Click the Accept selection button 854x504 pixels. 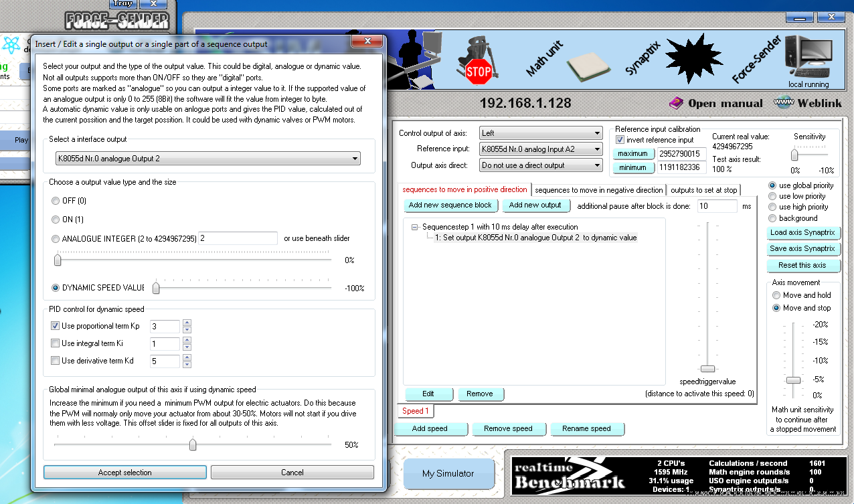(125, 473)
